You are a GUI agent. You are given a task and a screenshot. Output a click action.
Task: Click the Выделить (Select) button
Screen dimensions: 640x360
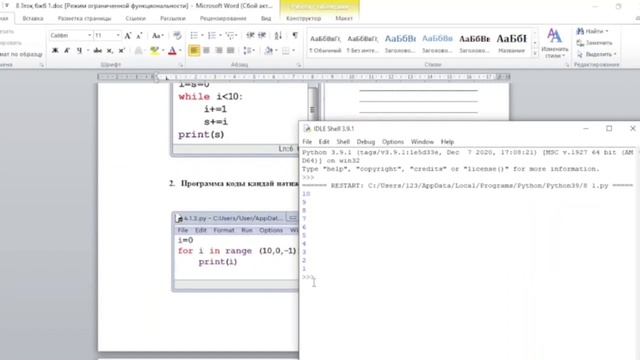[x=596, y=54]
